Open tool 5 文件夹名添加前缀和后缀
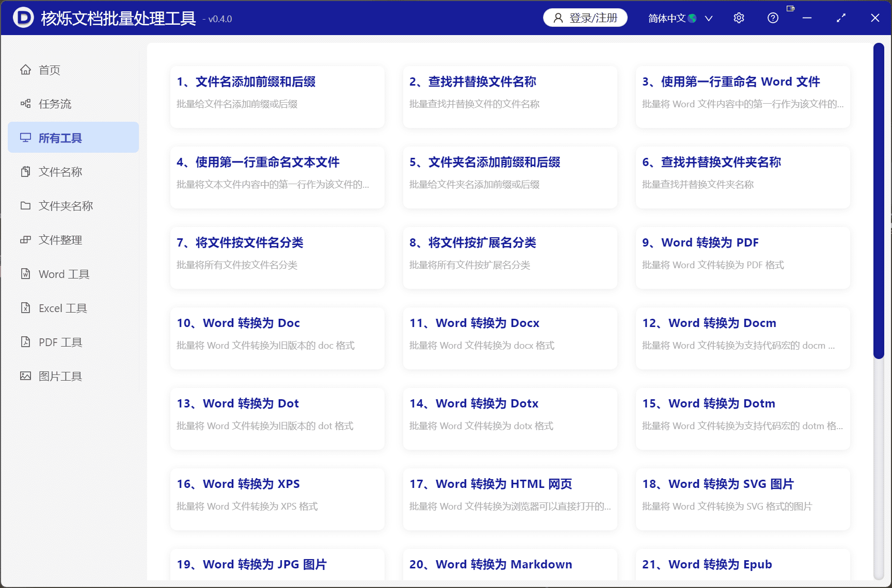This screenshot has height=588, width=892. (510, 177)
